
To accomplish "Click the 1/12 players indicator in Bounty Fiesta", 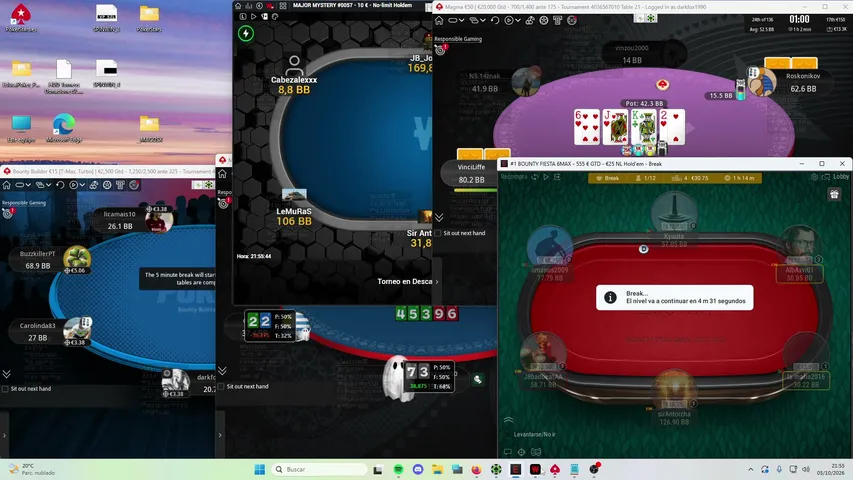I will tap(645, 178).
